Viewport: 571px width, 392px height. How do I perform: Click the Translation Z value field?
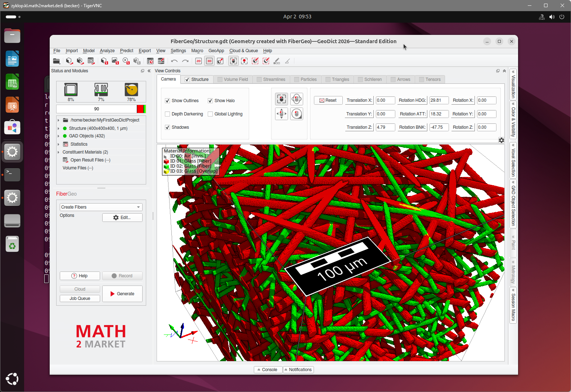tap(386, 127)
